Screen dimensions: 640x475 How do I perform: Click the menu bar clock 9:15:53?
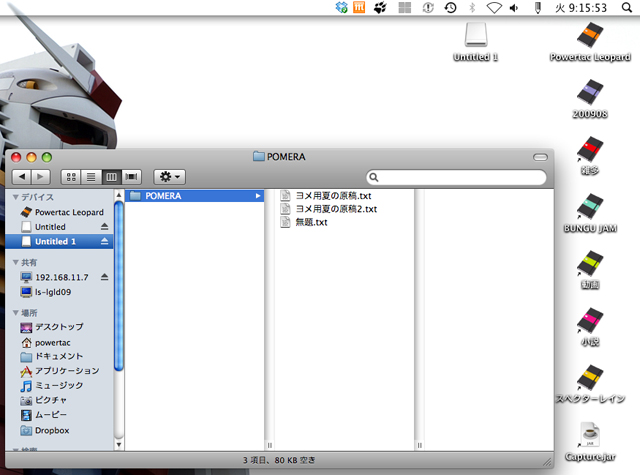(581, 8)
